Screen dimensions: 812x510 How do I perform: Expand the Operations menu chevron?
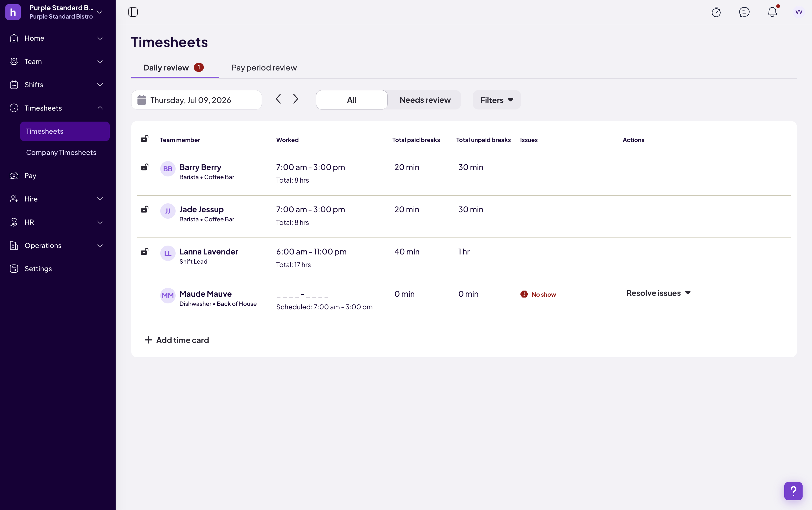(x=100, y=245)
